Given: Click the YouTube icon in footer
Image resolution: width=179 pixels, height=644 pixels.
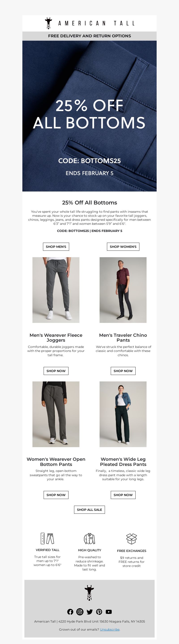Looking at the screenshot, I should (109, 612).
